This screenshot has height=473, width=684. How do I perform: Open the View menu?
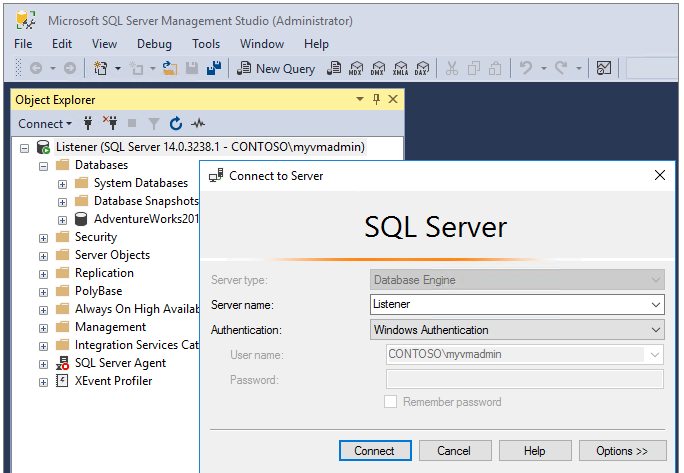coord(104,44)
